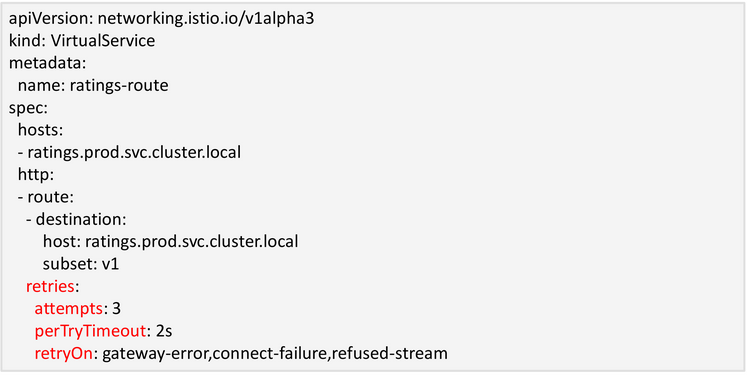Image resolution: width=747 pixels, height=375 pixels.
Task: Click the name ratings-route value
Action: point(119,86)
